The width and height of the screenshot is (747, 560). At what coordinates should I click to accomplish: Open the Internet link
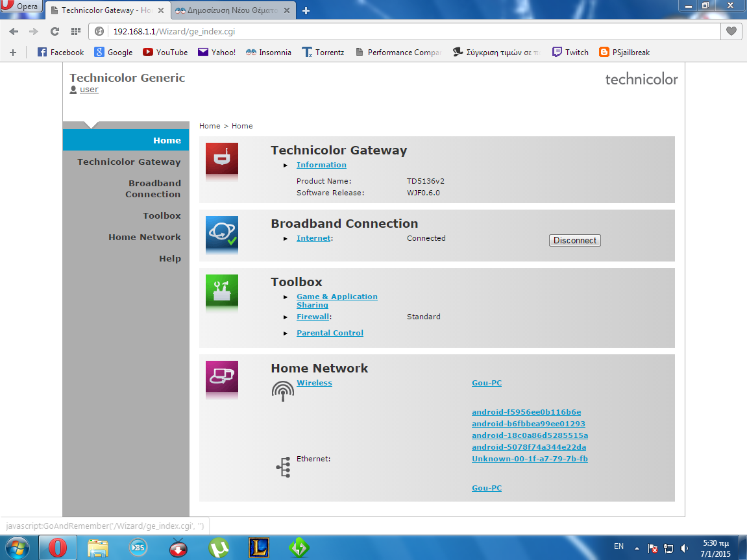pyautogui.click(x=313, y=238)
